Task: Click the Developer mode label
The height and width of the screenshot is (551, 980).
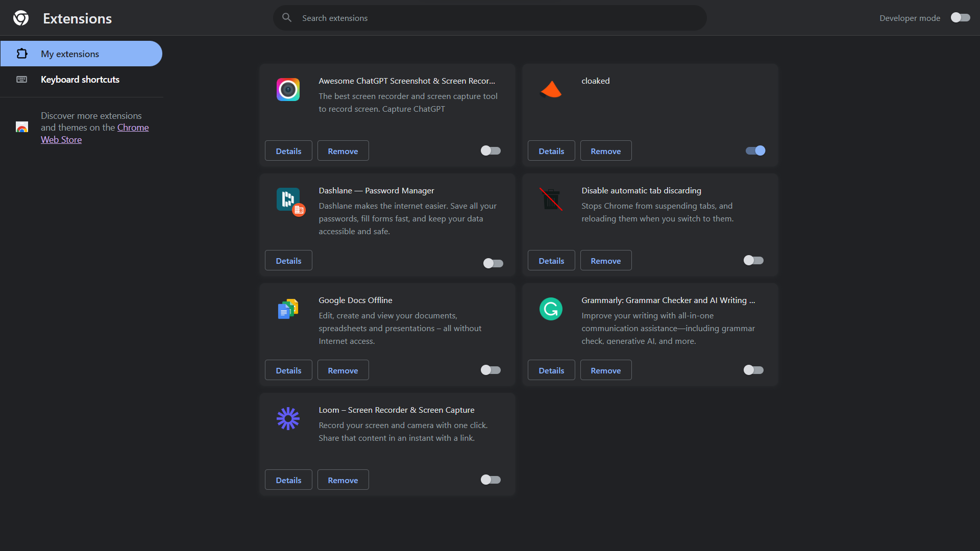Action: point(910,18)
